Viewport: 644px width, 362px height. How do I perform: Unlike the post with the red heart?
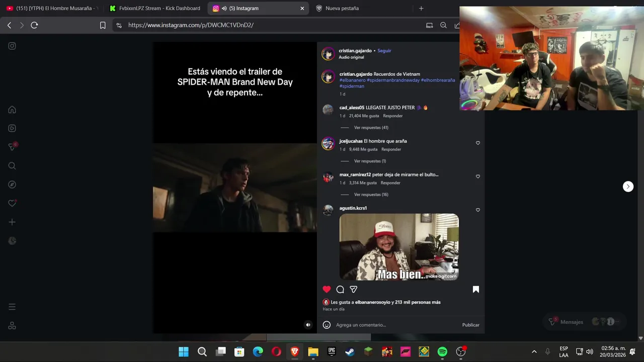327,289
